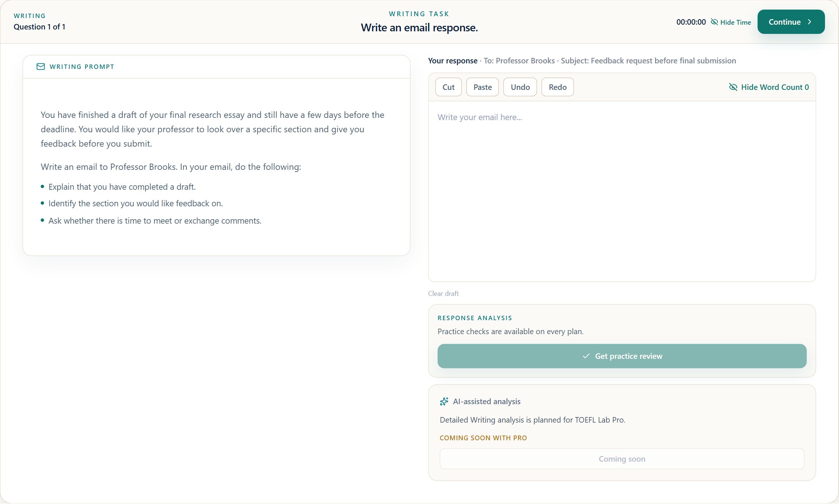Click the Clear draft link
The width and height of the screenshot is (839, 504).
pos(443,294)
